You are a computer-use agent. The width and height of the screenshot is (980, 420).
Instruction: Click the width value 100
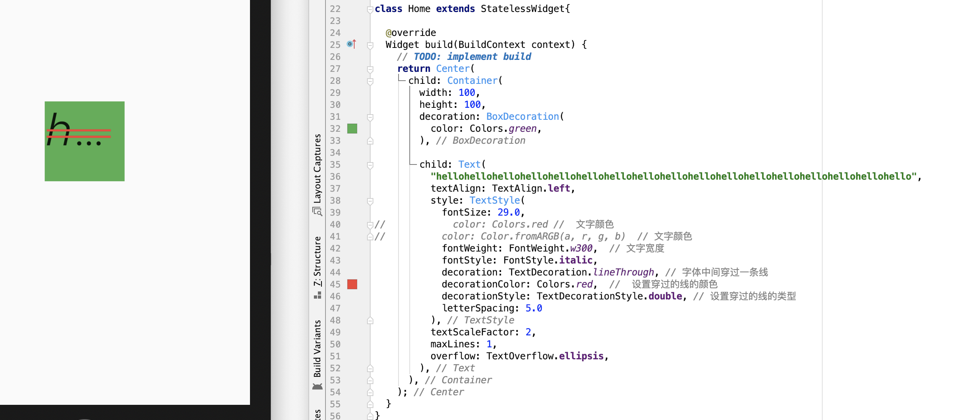467,93
